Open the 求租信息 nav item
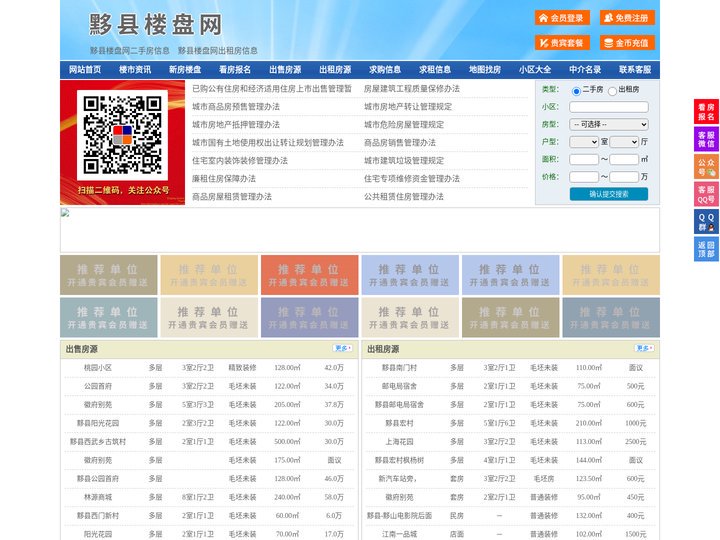The image size is (720, 540). pyautogui.click(x=435, y=70)
